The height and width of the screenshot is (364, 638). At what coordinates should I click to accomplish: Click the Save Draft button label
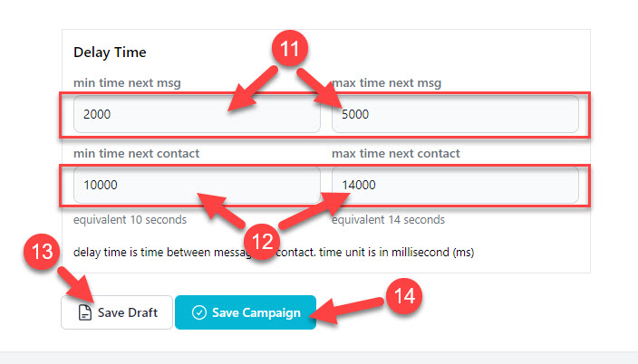(128, 312)
